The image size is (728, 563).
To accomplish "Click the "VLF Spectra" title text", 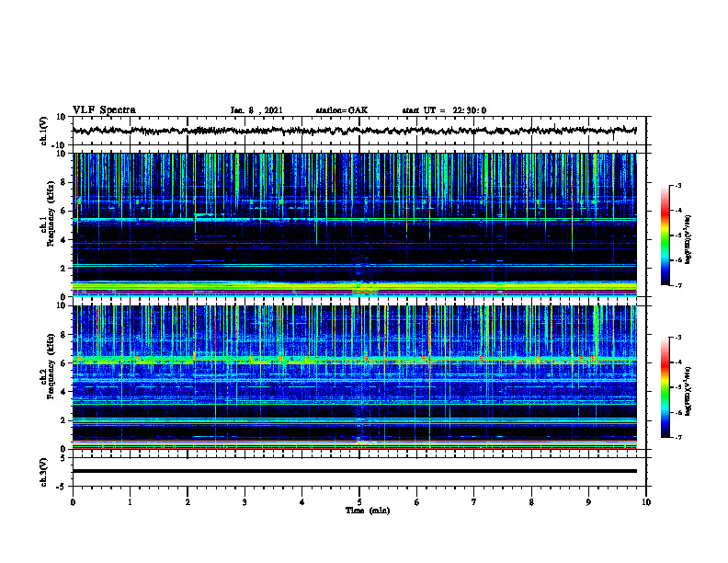I will click(x=104, y=110).
